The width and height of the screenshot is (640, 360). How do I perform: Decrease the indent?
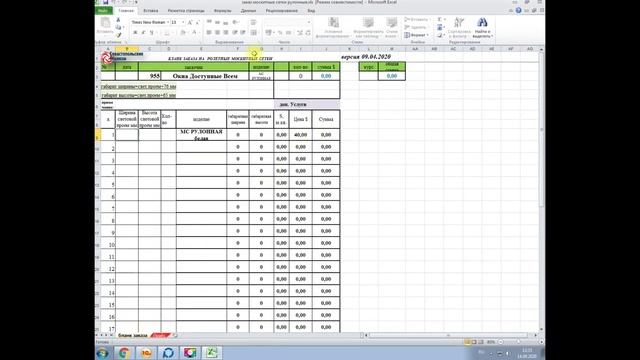(235, 33)
